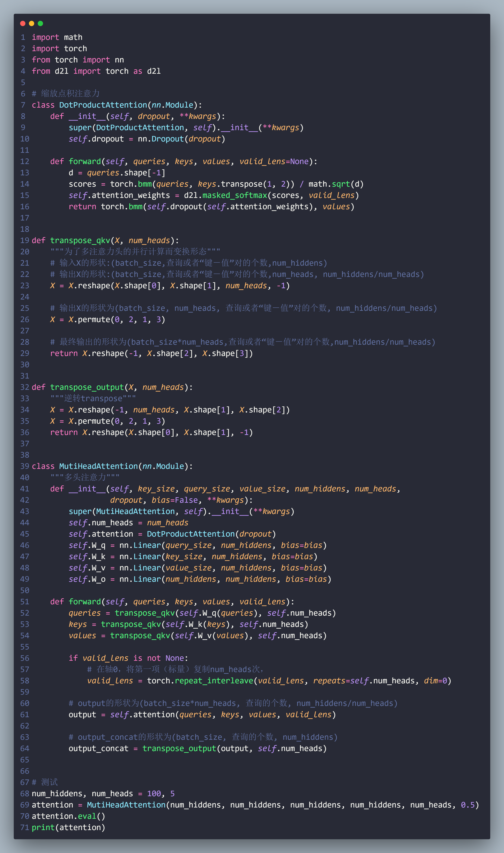
Task: Click 'self.W_v' on line 48
Action: click(x=87, y=568)
